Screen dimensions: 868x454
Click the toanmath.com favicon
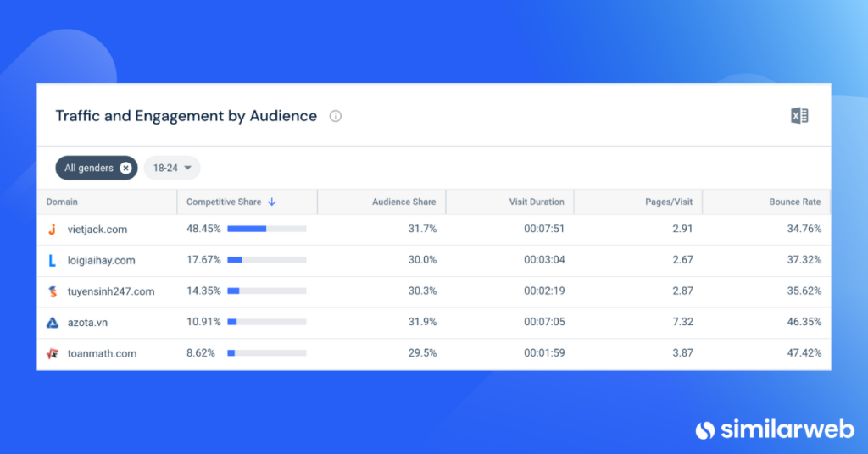click(x=53, y=353)
